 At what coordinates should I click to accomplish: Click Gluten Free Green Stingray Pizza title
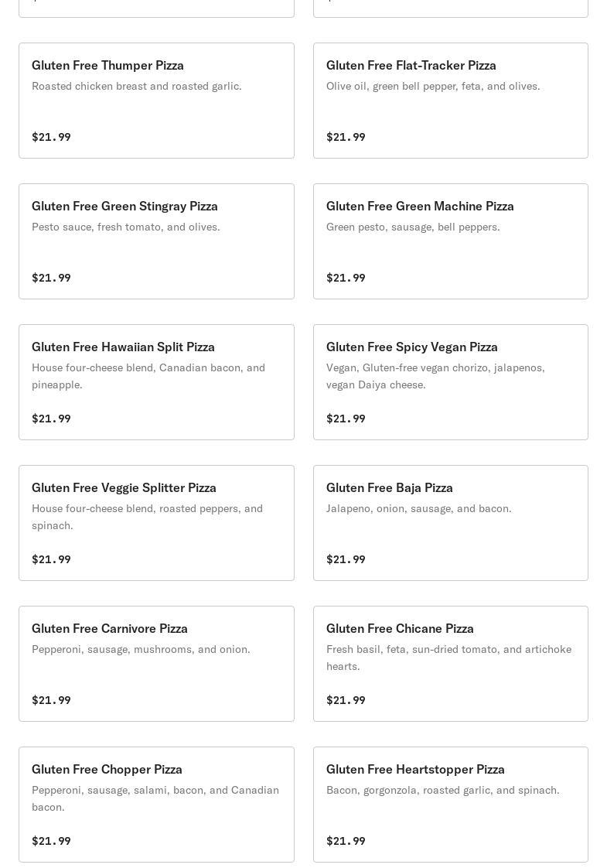click(x=124, y=206)
